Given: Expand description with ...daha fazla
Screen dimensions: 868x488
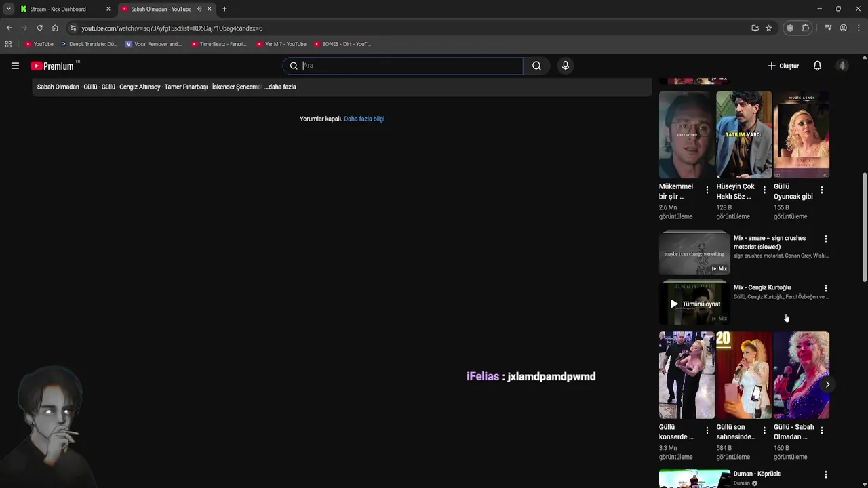Looking at the screenshot, I should (x=280, y=87).
